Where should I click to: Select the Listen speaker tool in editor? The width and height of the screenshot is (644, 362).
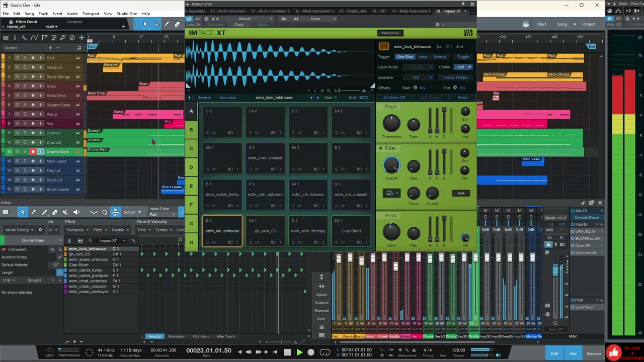click(x=76, y=212)
